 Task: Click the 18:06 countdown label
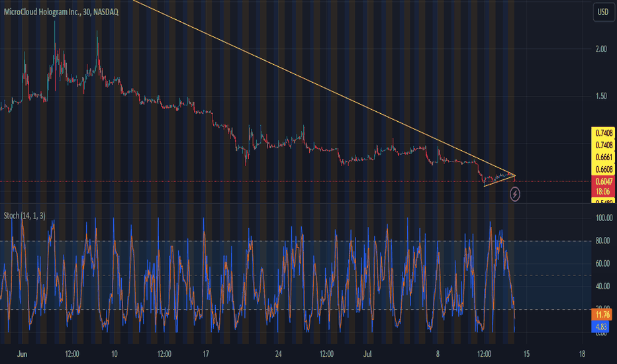tap(603, 192)
